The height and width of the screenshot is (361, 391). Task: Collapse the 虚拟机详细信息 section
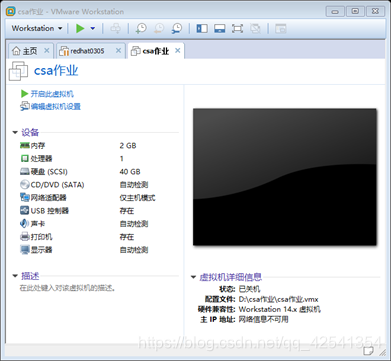(193, 277)
